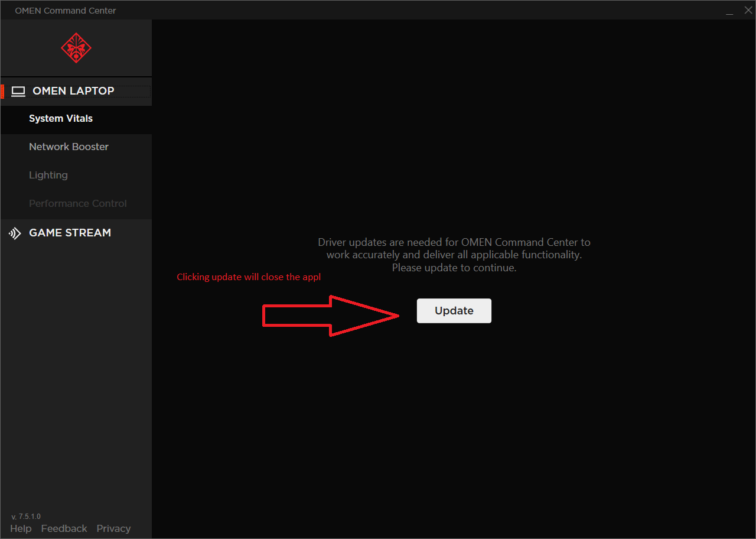
Task: Open Performance Control entry
Action: 76,204
